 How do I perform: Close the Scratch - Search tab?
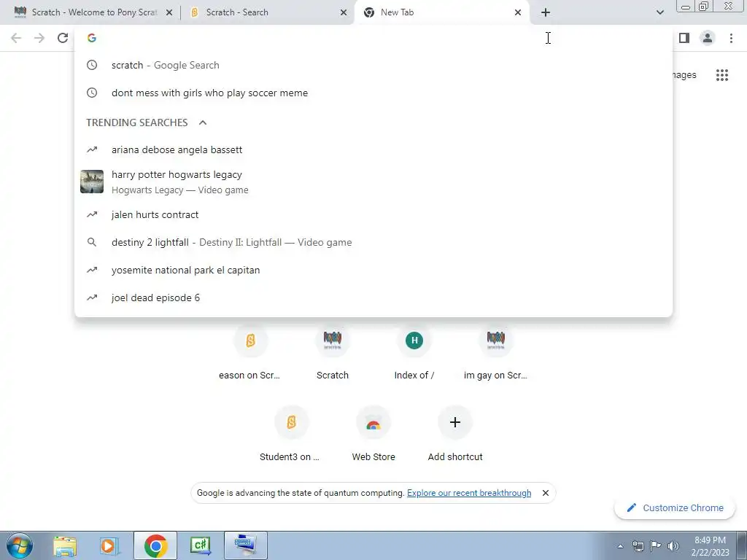(x=344, y=13)
